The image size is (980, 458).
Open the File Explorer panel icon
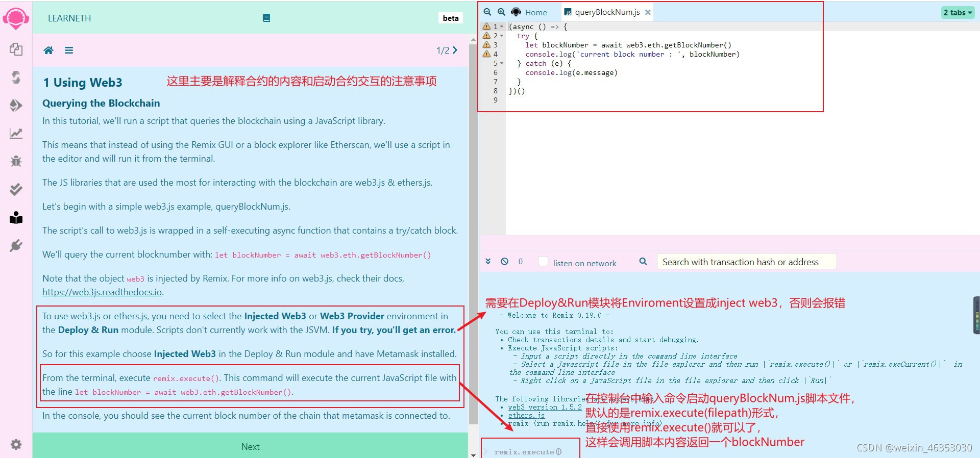16,49
